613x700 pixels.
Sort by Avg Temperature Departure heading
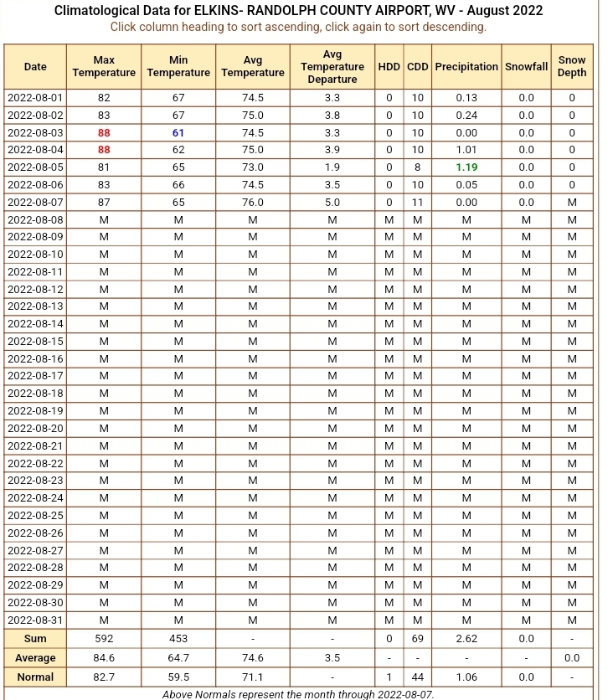[332, 66]
